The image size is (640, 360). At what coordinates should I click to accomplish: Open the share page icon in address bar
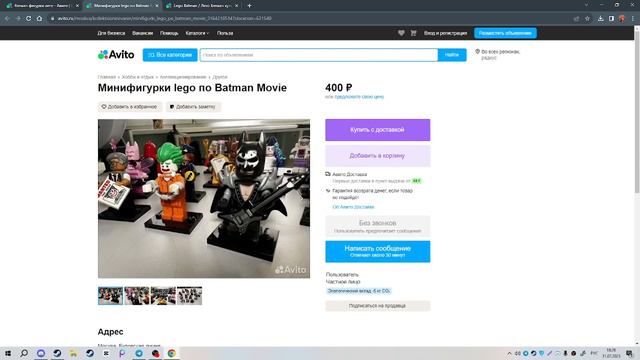(x=576, y=18)
